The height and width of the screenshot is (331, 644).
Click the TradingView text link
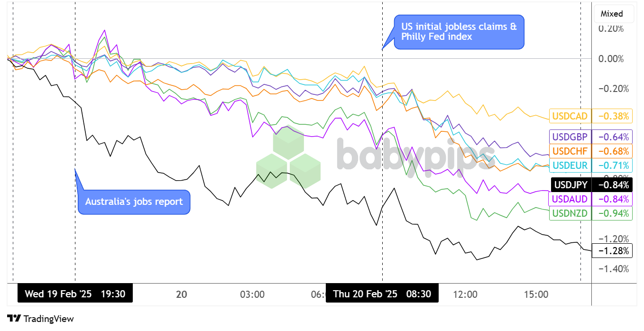pos(48,319)
